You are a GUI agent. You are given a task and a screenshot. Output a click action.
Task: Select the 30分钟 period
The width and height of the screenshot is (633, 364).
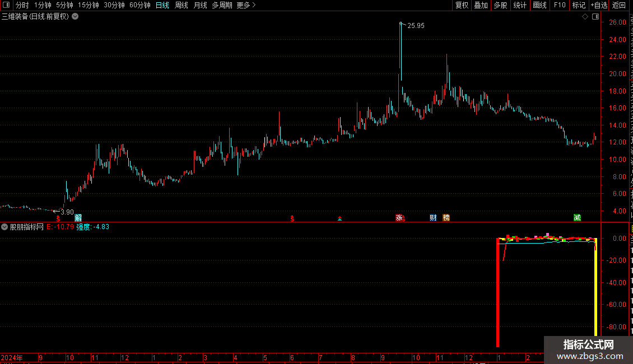coord(114,5)
